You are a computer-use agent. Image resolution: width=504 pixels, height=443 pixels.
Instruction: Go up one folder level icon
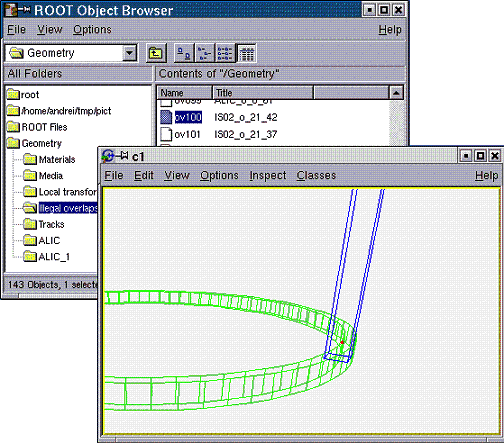coord(156,53)
